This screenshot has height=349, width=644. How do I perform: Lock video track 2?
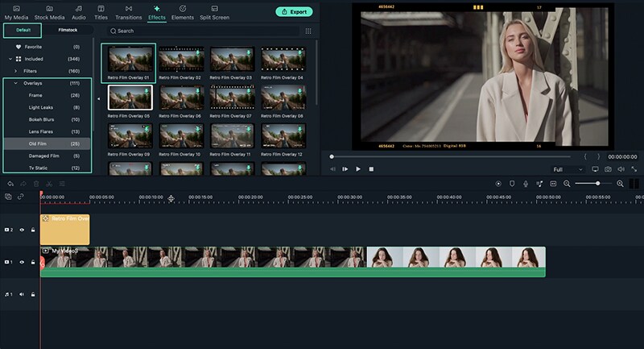33,230
